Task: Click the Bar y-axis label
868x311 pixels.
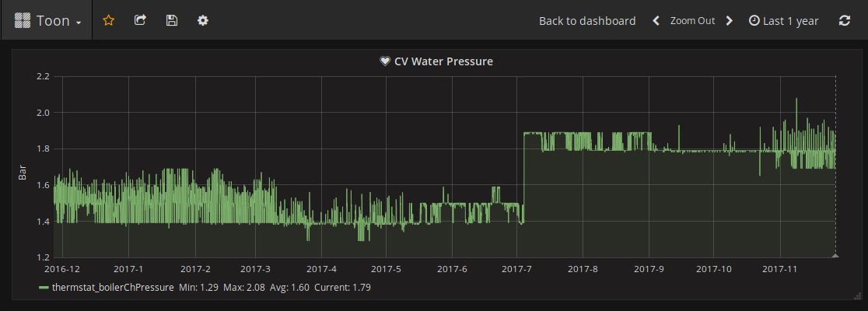Action: pyautogui.click(x=23, y=171)
